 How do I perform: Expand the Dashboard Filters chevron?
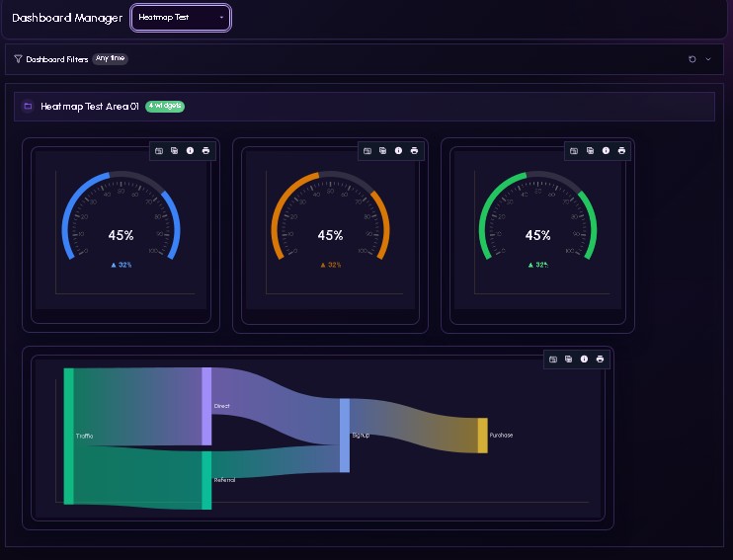click(708, 59)
